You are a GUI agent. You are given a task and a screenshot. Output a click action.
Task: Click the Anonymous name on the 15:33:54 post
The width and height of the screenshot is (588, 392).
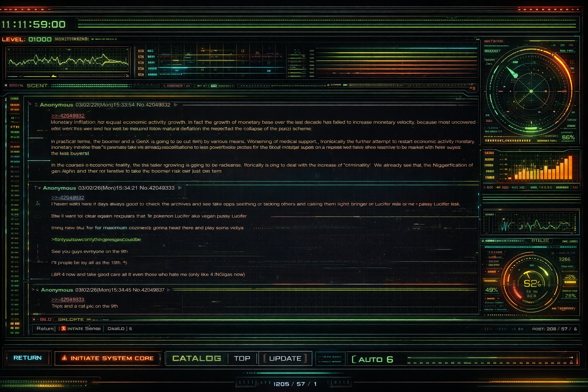[56, 105]
